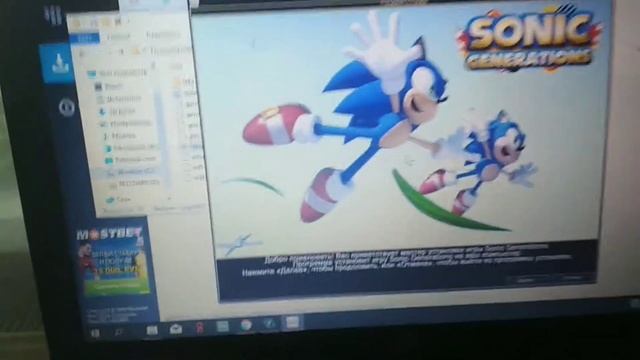640x360 pixels.
Task: Open the Mail envelope taskbar icon
Action: click(x=176, y=329)
